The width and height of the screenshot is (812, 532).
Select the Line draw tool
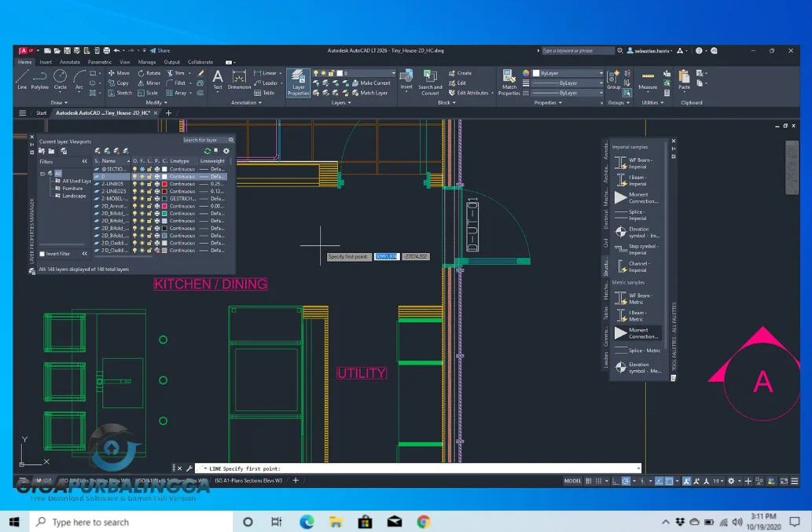(22, 79)
